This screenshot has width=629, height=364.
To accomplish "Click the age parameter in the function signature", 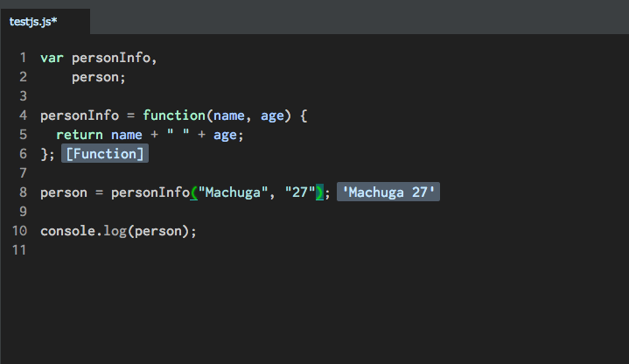I will pyautogui.click(x=272, y=115).
